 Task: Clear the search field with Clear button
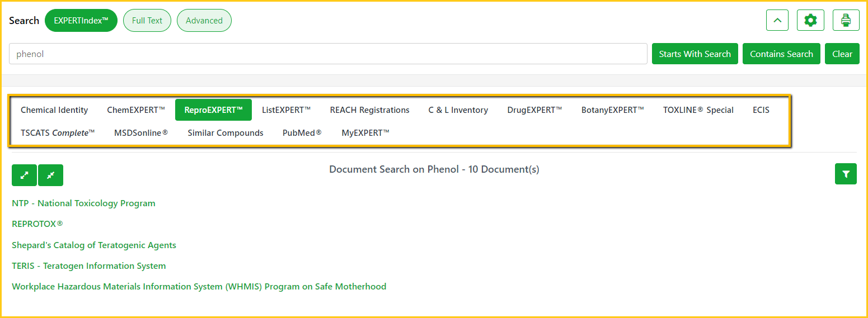pos(842,54)
